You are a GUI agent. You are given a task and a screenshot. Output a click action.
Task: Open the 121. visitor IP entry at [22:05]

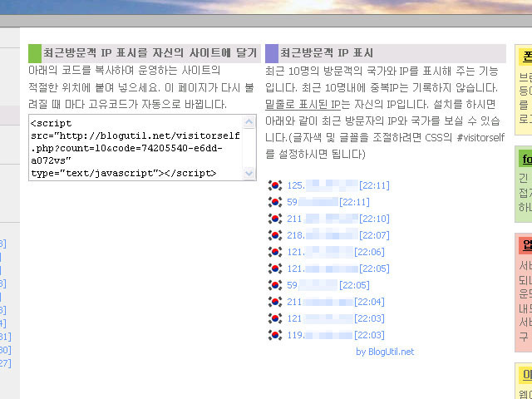(x=338, y=268)
